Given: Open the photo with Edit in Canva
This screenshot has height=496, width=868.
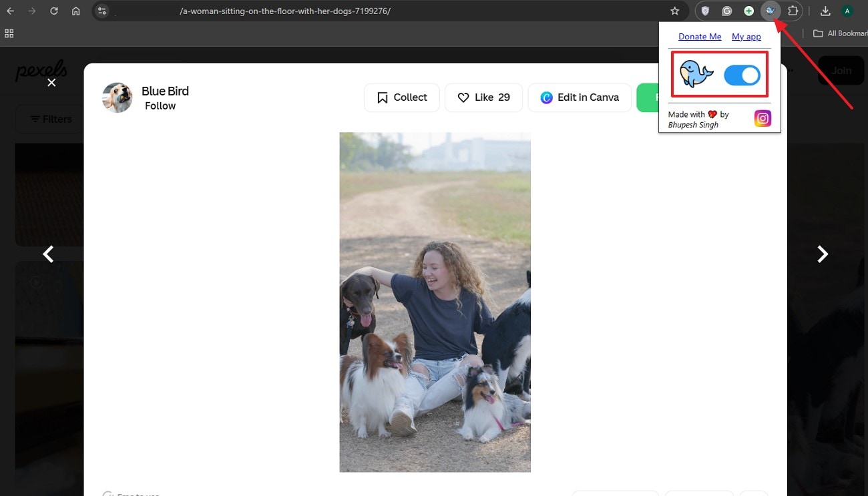Looking at the screenshot, I should [x=580, y=97].
